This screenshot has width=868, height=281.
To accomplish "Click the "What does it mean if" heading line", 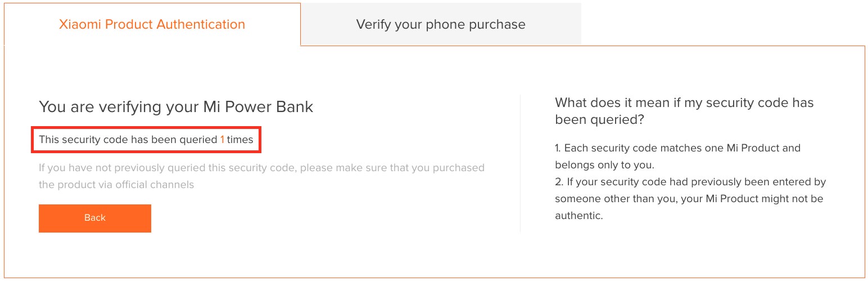I will [x=684, y=103].
